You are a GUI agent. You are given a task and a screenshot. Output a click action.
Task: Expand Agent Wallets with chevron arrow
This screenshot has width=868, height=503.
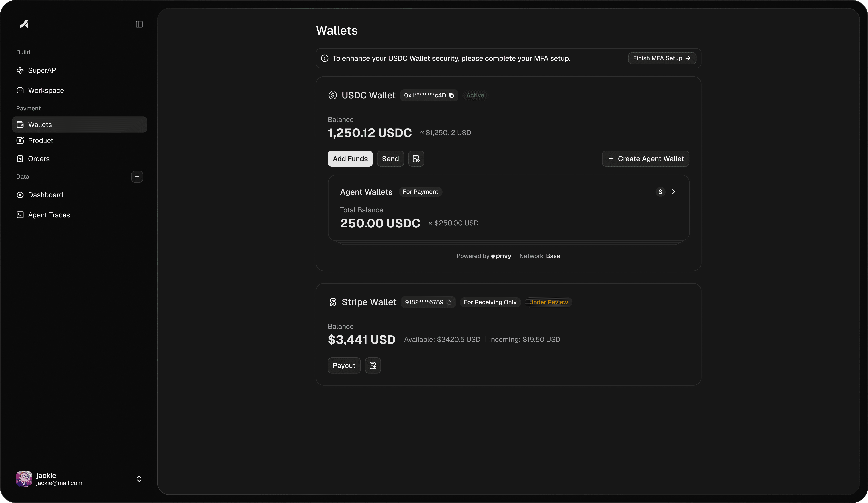[673, 192]
